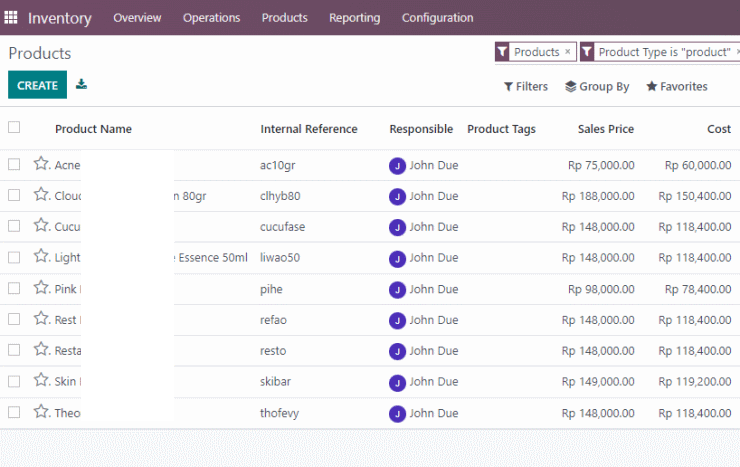Star the product with reference cucufase
The width and height of the screenshot is (740, 467).
pyautogui.click(x=41, y=225)
